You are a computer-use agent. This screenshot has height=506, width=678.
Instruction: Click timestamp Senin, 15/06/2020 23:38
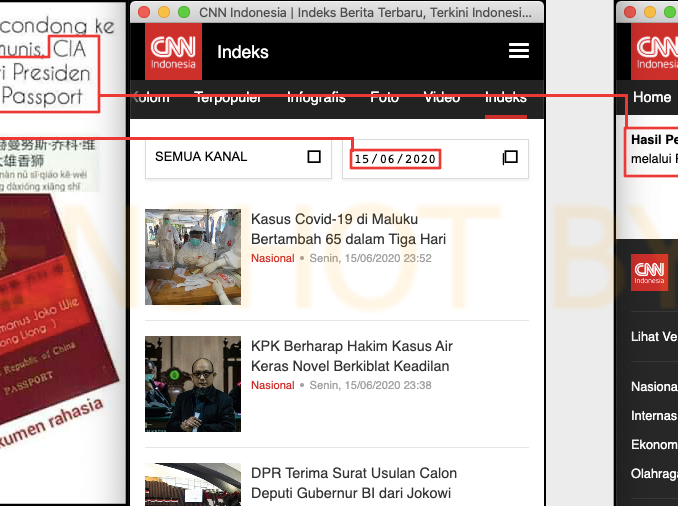coord(371,385)
